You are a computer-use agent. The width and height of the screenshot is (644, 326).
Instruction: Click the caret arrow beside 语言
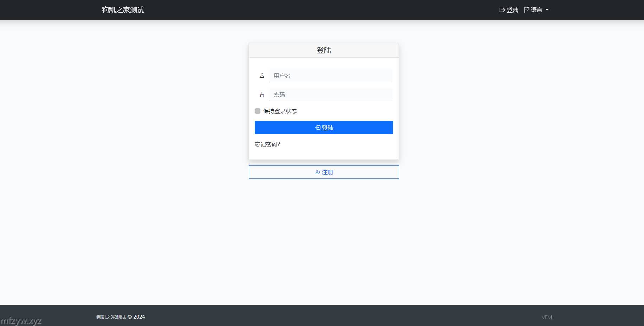(547, 10)
